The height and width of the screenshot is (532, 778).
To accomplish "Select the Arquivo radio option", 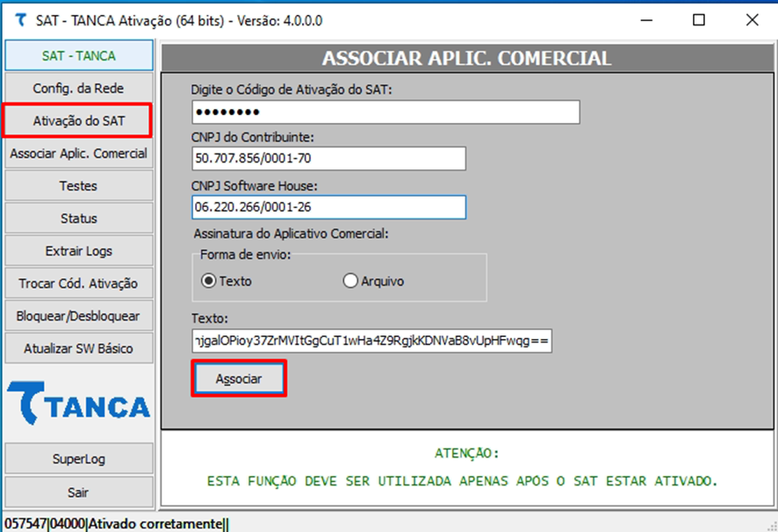I will coord(351,282).
